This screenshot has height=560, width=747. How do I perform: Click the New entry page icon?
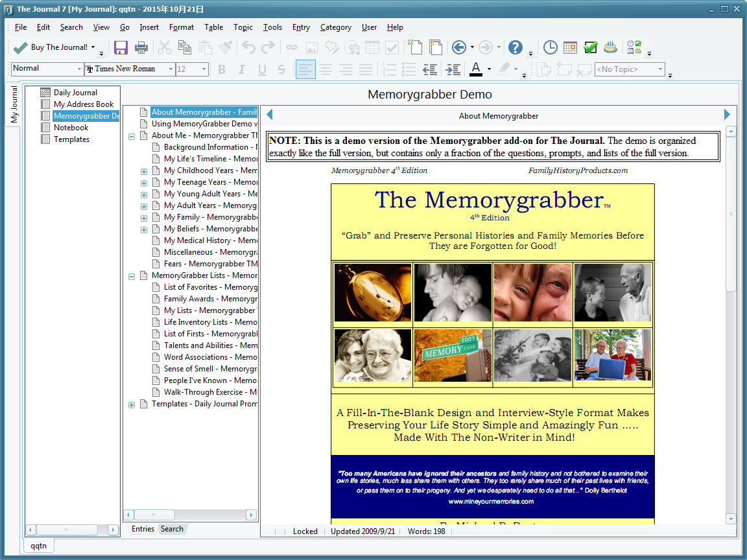[x=416, y=47]
